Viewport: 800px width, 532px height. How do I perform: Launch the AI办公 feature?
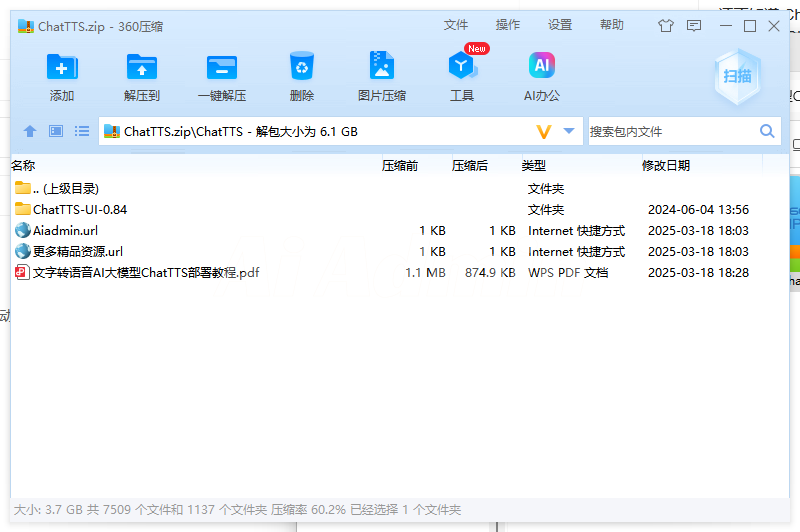click(542, 68)
